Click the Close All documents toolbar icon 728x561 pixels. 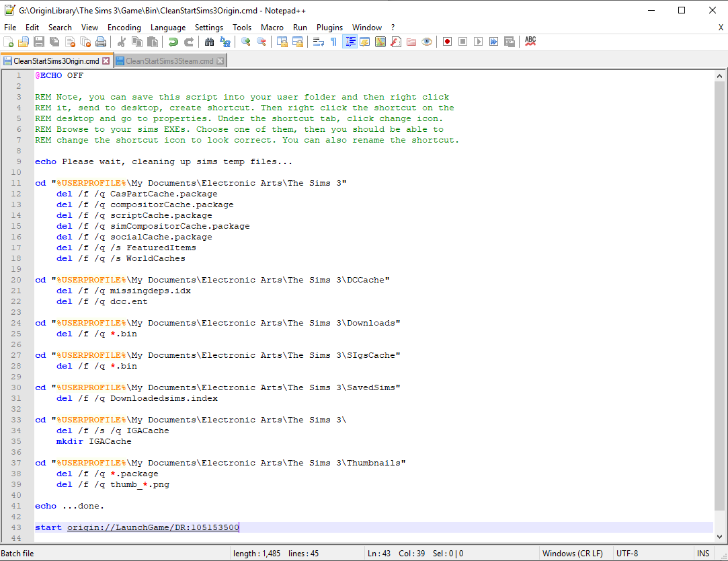coord(85,42)
